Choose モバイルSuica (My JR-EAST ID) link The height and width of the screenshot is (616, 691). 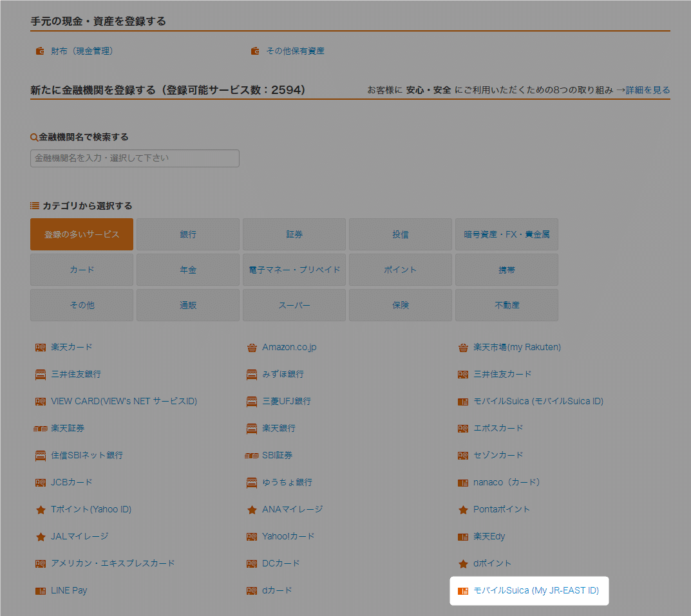[536, 590]
